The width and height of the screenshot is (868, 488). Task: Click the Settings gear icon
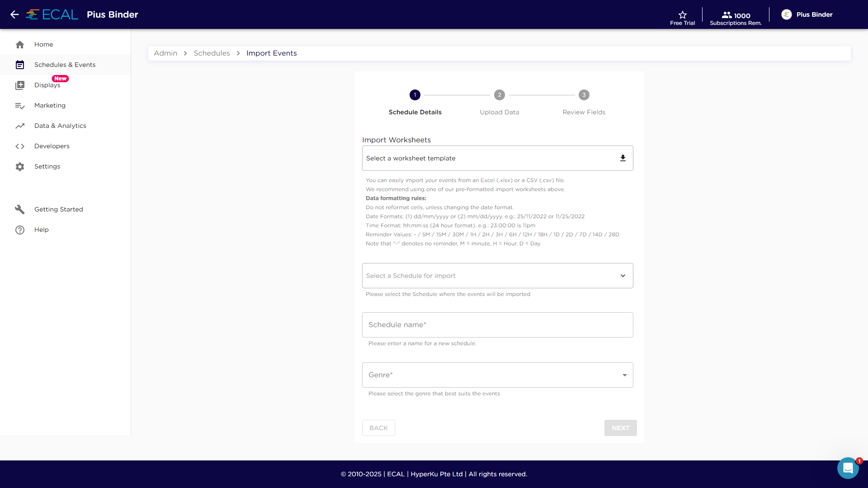[20, 167]
